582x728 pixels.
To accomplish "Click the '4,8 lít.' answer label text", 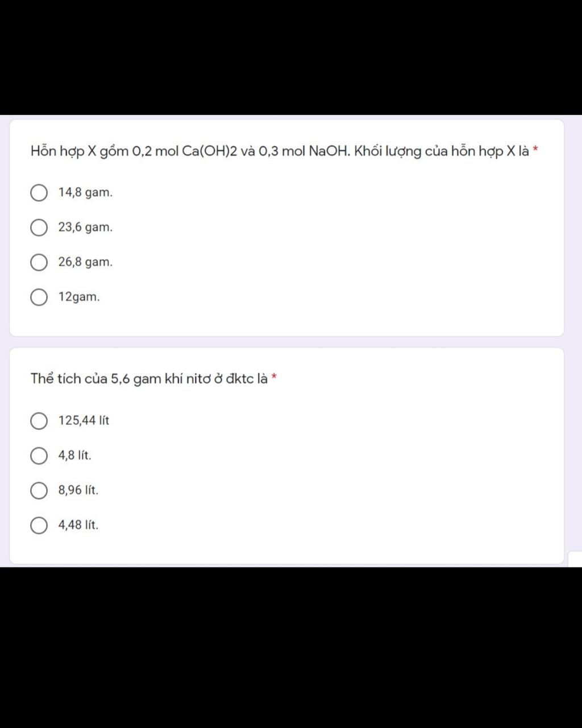I will tap(74, 456).
